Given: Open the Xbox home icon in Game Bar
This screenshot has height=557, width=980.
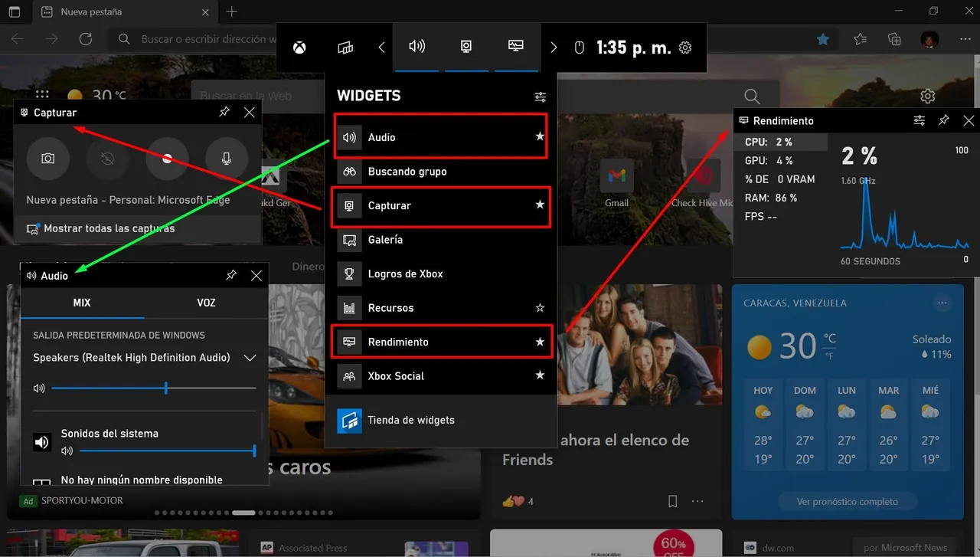Looking at the screenshot, I should (x=300, y=48).
